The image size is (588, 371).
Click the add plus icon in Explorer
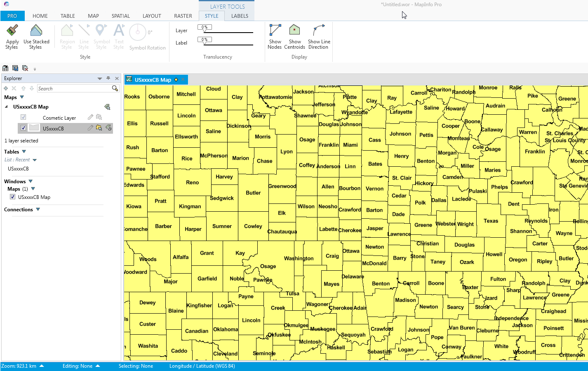coord(6,88)
